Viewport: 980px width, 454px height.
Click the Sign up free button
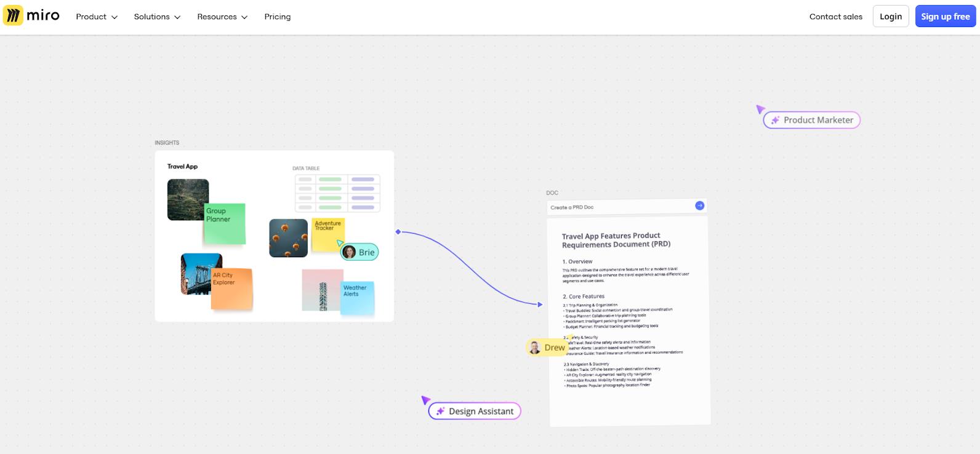pyautogui.click(x=946, y=17)
